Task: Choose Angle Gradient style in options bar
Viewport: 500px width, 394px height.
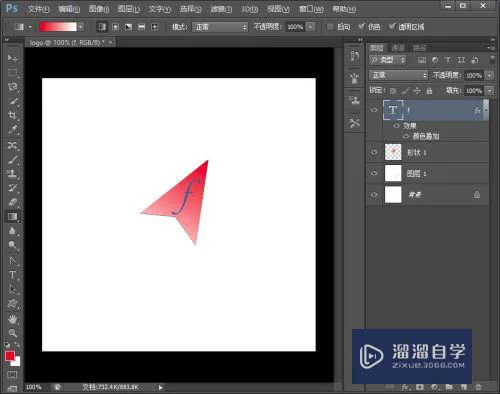Action: (x=128, y=27)
